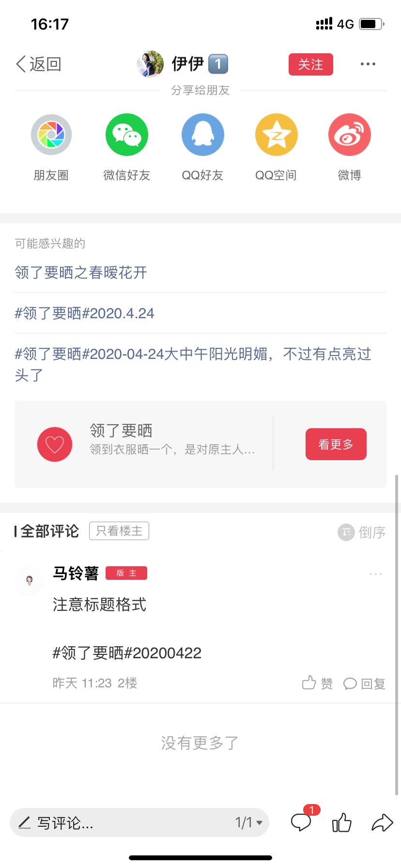Tap 看更多 in 领了要晒 card
Viewport: 401px width, 868px height.
point(336,444)
